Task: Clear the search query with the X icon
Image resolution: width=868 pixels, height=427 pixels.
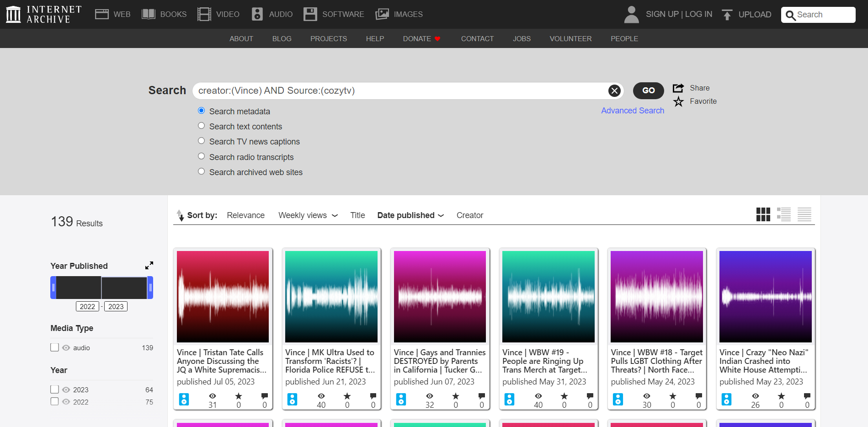Action: [x=614, y=91]
